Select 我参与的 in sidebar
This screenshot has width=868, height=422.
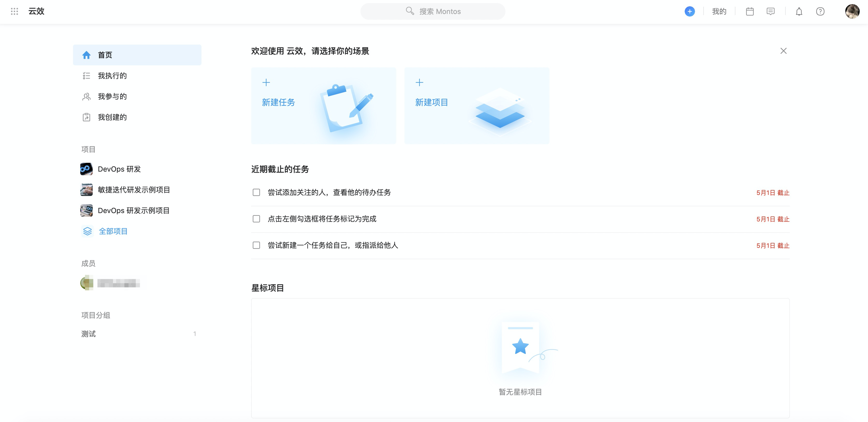click(x=112, y=96)
